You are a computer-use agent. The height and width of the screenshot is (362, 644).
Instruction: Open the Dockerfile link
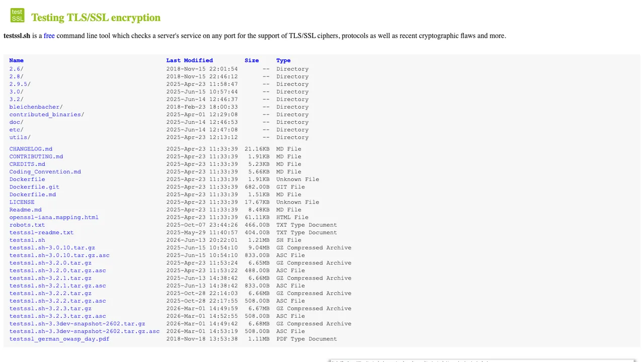pyautogui.click(x=27, y=179)
